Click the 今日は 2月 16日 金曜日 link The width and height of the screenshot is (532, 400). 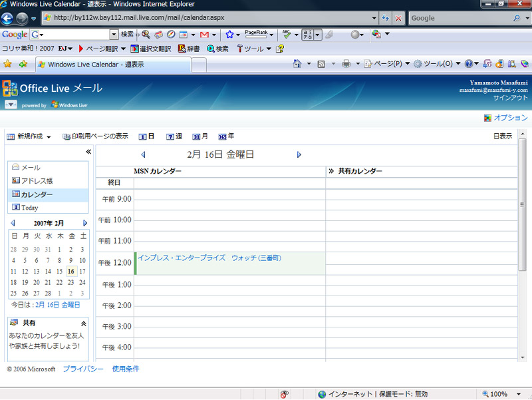pyautogui.click(x=58, y=305)
